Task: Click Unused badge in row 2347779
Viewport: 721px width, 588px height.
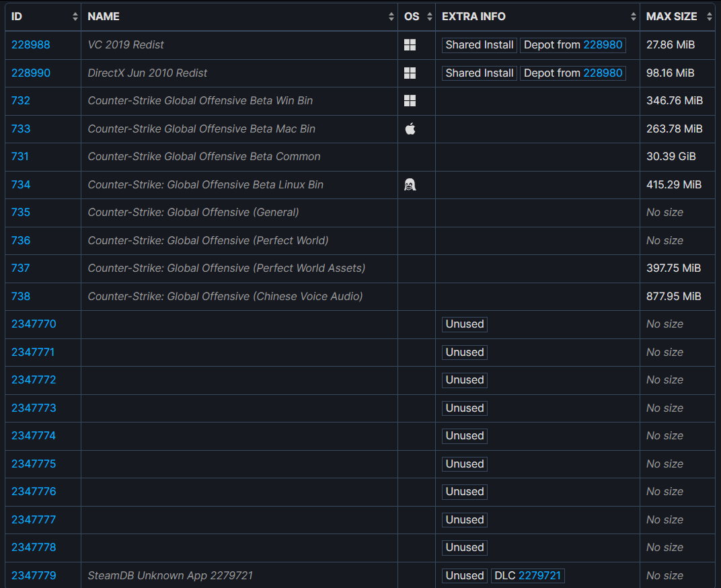Action: pos(465,576)
